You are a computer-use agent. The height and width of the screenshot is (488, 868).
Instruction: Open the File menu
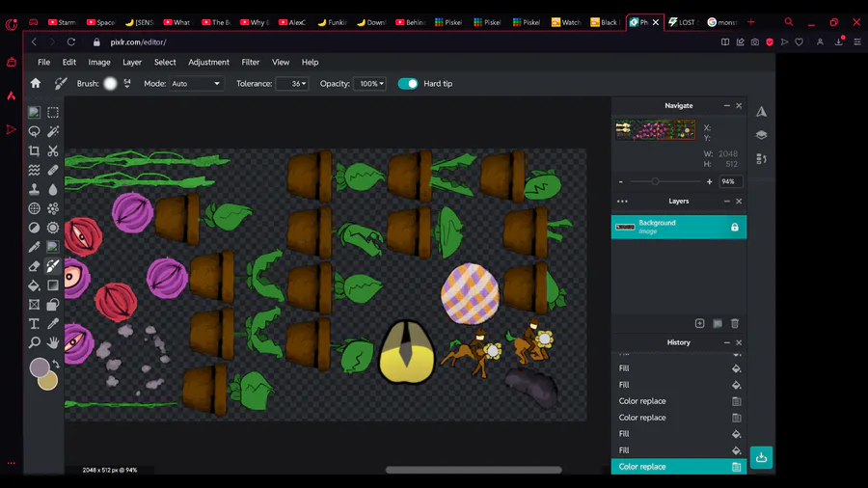[x=43, y=62]
